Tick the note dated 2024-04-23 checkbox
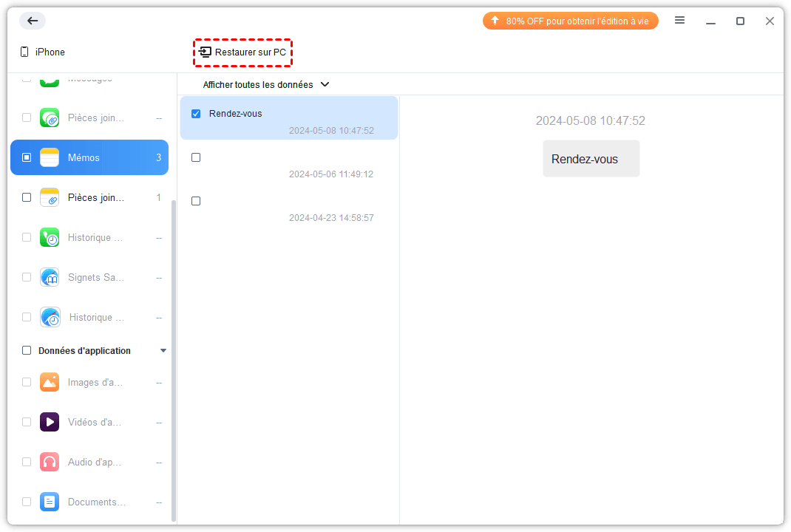This screenshot has height=532, width=791. 196,201
